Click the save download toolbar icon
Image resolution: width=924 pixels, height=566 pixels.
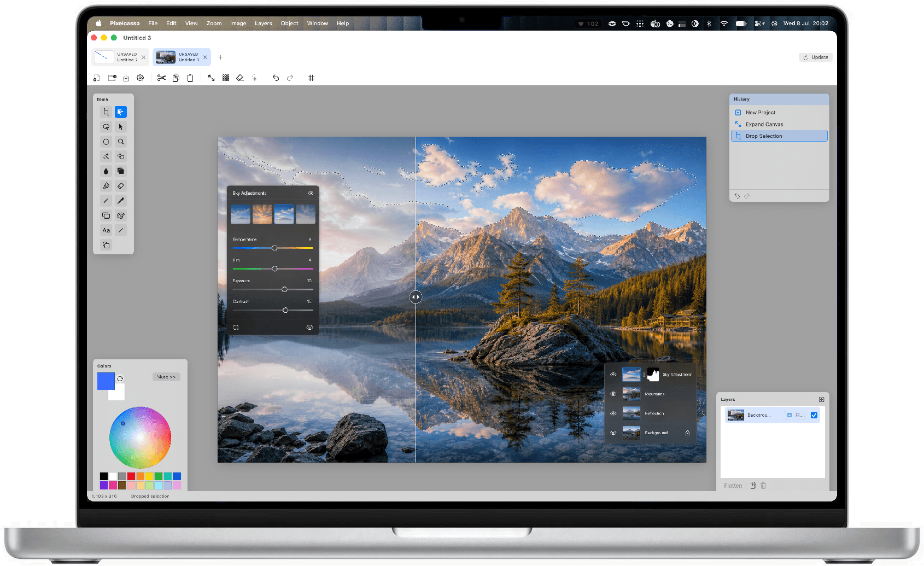pyautogui.click(x=126, y=78)
